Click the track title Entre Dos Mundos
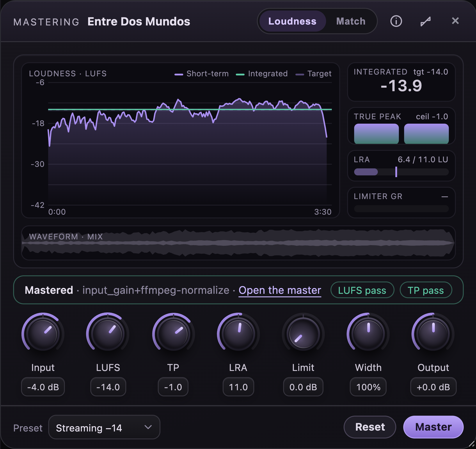 click(139, 21)
